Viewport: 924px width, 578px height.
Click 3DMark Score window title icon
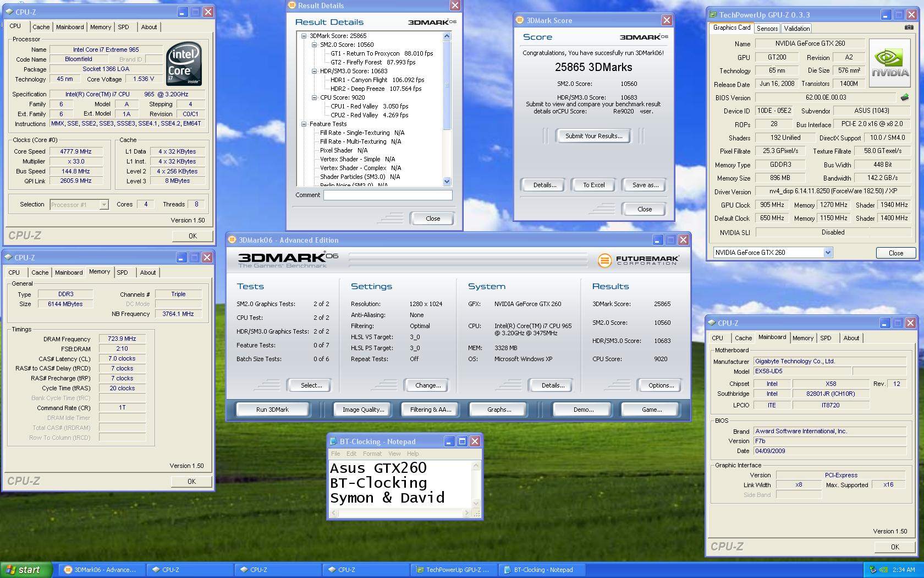[x=519, y=20]
